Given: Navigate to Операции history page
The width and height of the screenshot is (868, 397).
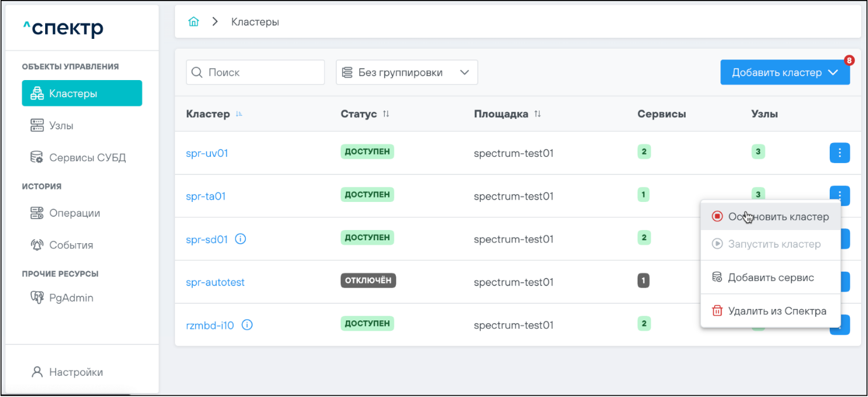Looking at the screenshot, I should coord(74,213).
